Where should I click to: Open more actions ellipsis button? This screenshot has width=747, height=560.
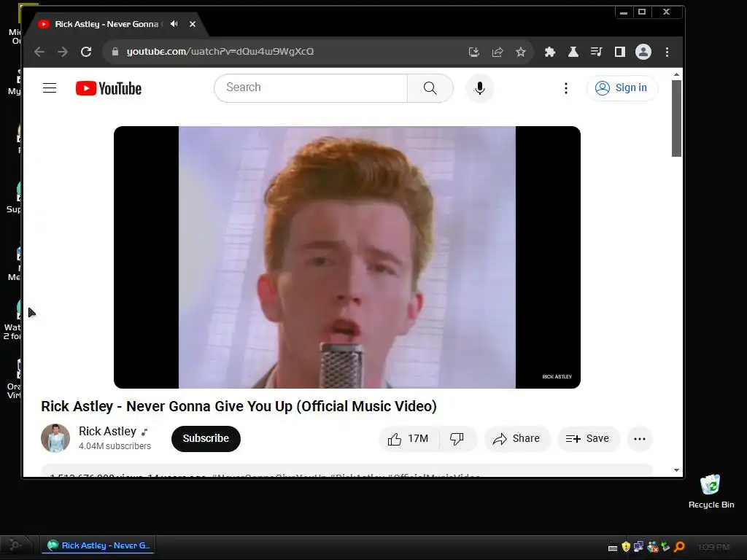click(640, 438)
